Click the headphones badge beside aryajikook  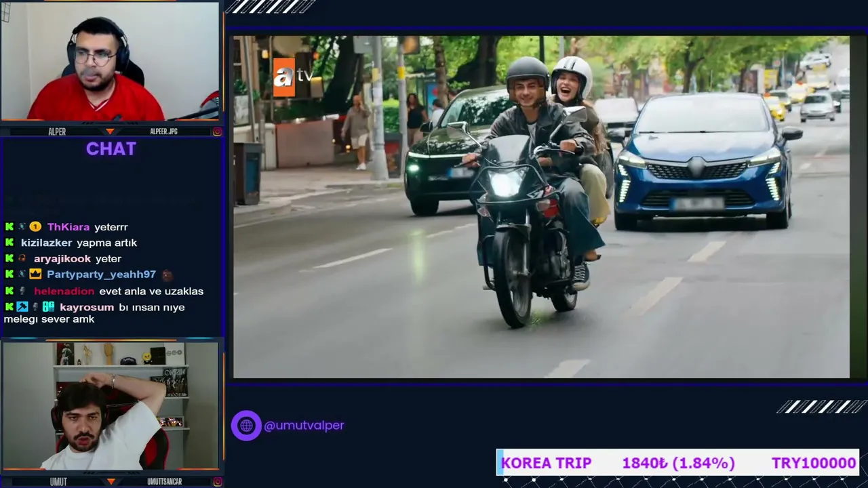point(22,259)
